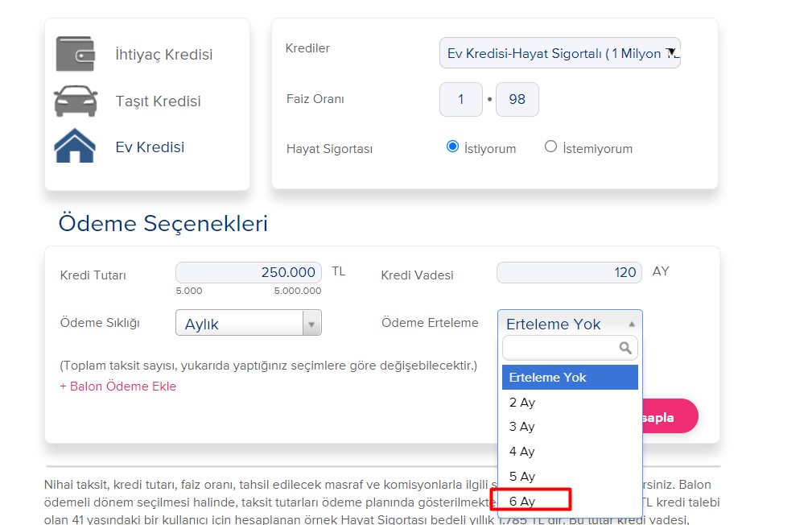Click the house icon for Ev Kredisi

click(73, 147)
